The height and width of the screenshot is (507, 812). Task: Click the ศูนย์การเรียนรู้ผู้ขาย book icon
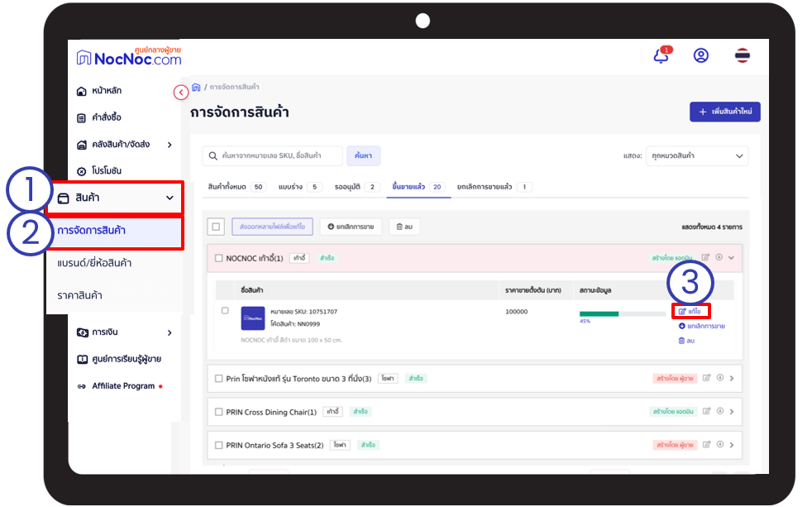pos(82,360)
